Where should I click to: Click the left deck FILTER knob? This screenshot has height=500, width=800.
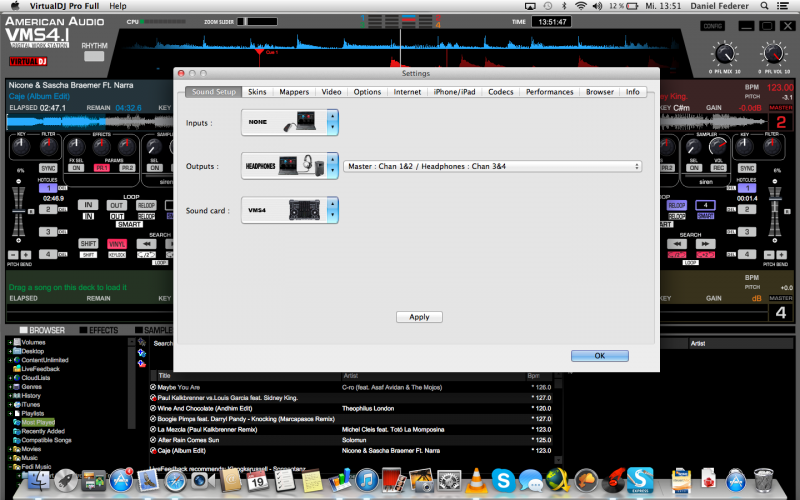pyautogui.click(x=49, y=146)
